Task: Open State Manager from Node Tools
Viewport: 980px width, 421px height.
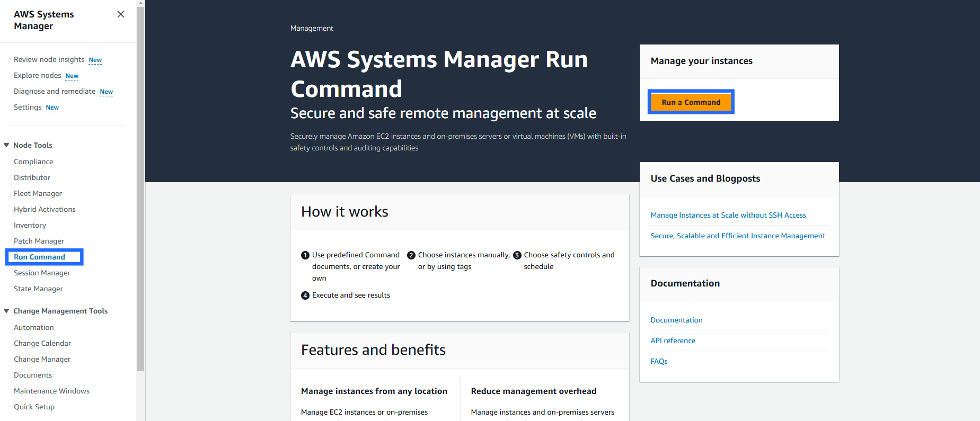Action: coord(38,289)
